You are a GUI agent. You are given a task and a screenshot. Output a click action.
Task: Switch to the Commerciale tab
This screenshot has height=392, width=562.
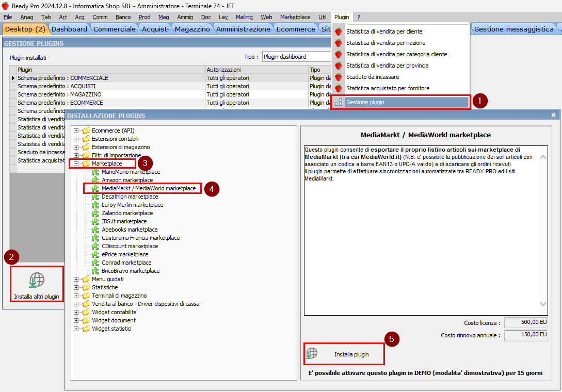[x=115, y=29]
